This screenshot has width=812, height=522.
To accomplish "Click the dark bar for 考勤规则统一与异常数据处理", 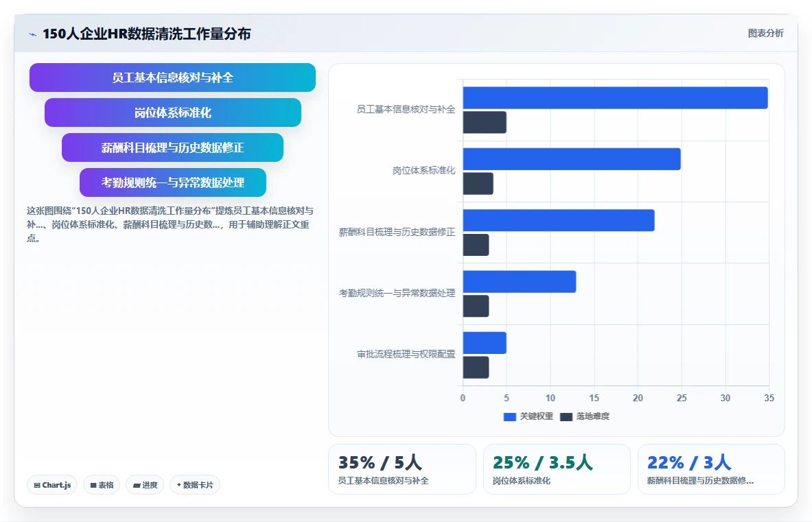I will [x=476, y=306].
